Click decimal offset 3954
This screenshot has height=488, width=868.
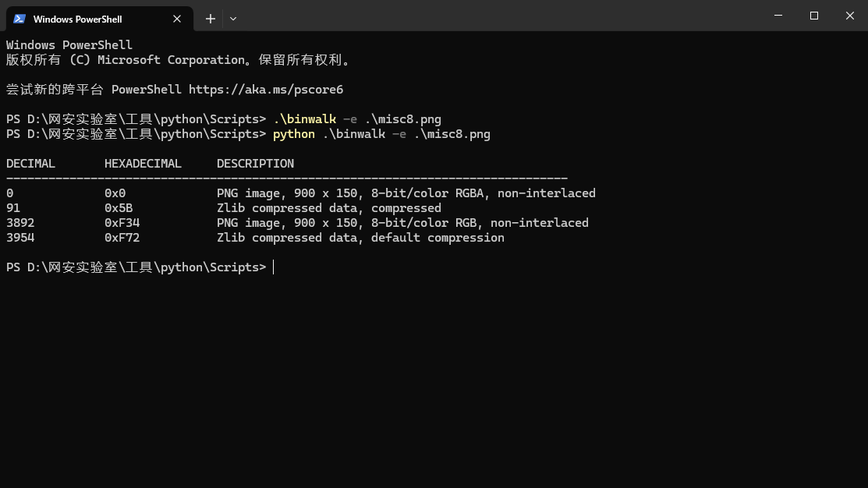[20, 238]
